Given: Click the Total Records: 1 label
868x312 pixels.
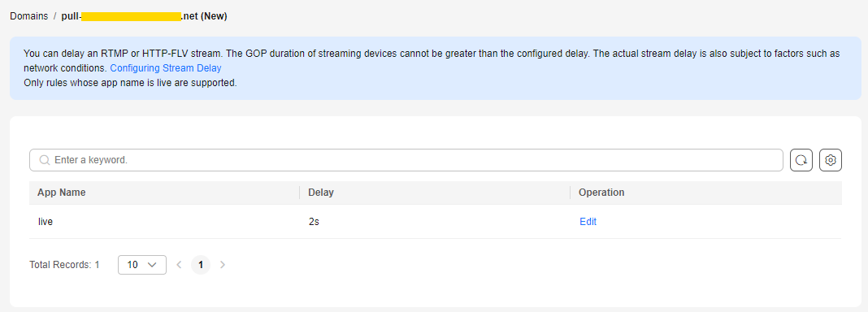Looking at the screenshot, I should click(x=64, y=264).
